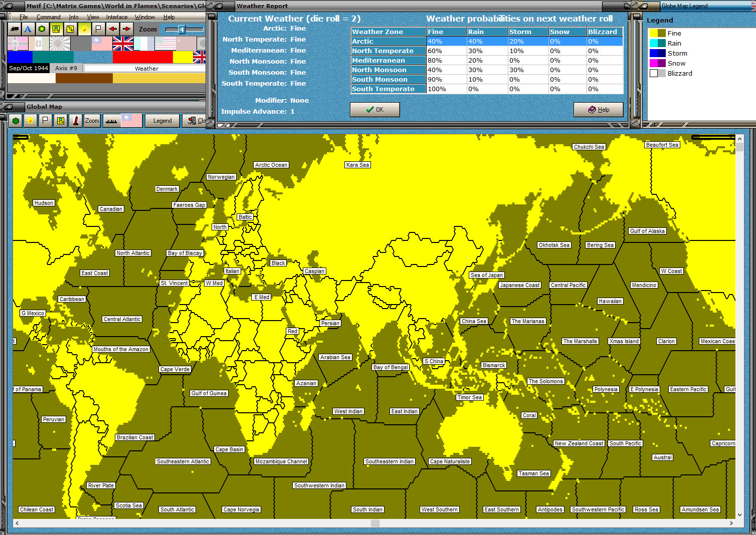Click the red left arrow icon

(x=113, y=29)
